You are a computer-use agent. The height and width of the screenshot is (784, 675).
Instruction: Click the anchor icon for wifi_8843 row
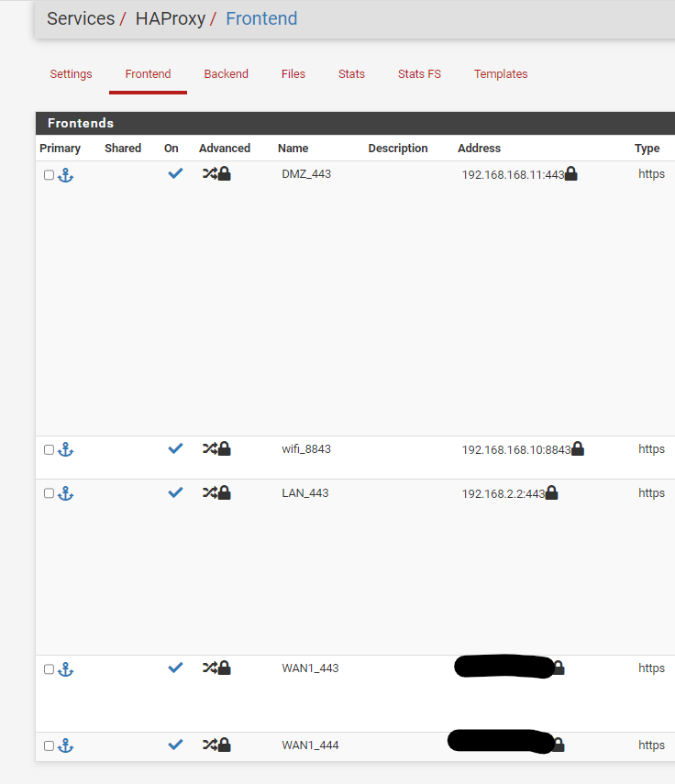click(x=65, y=450)
